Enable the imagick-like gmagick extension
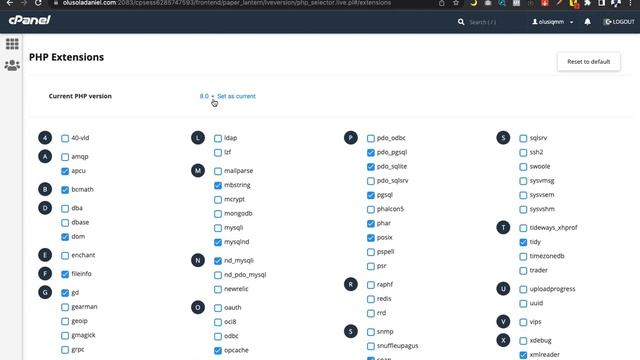 (65, 336)
